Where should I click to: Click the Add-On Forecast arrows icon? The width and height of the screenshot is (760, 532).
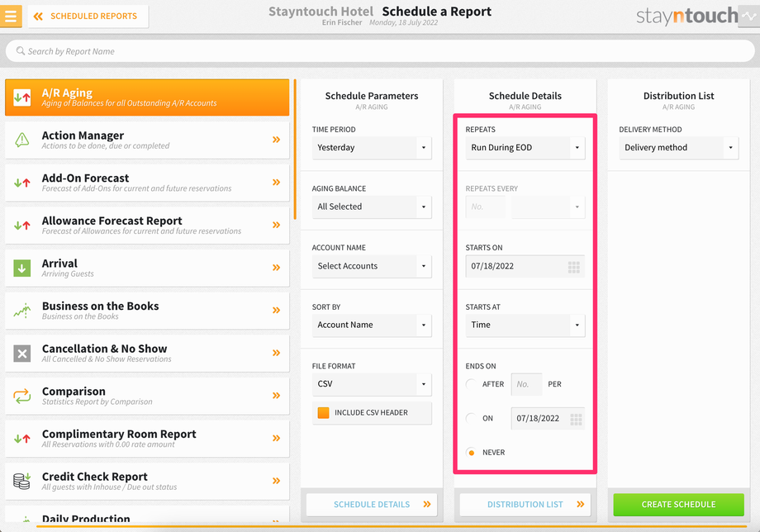tap(22, 183)
